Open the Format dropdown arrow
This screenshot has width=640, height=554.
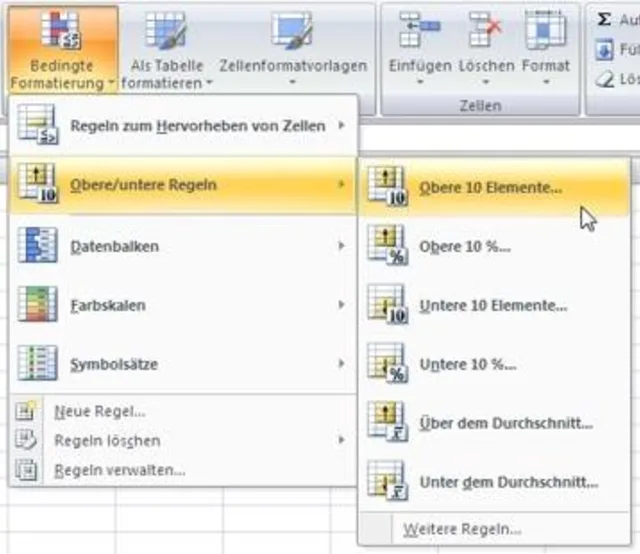pyautogui.click(x=546, y=82)
